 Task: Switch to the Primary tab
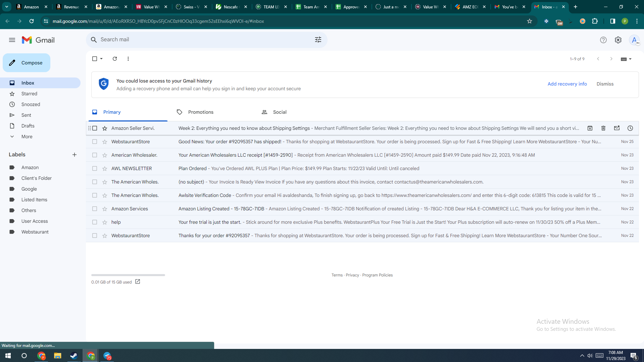tap(128, 112)
